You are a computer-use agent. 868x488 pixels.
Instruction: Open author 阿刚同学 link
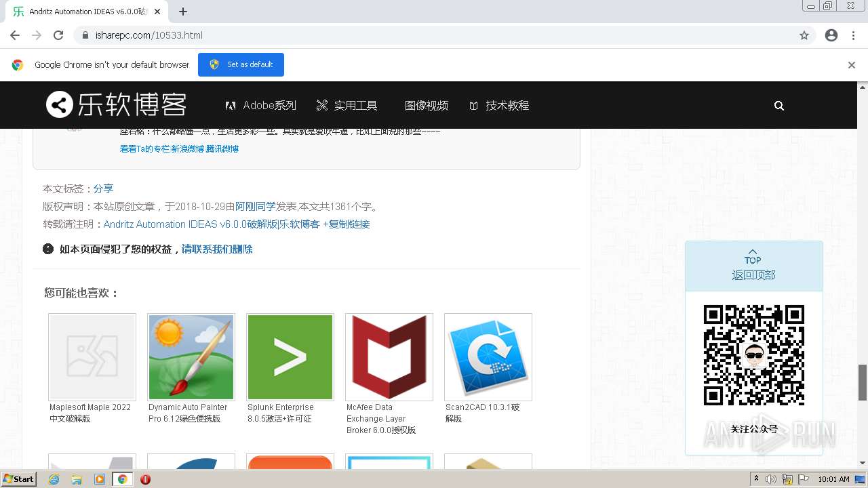click(x=255, y=207)
